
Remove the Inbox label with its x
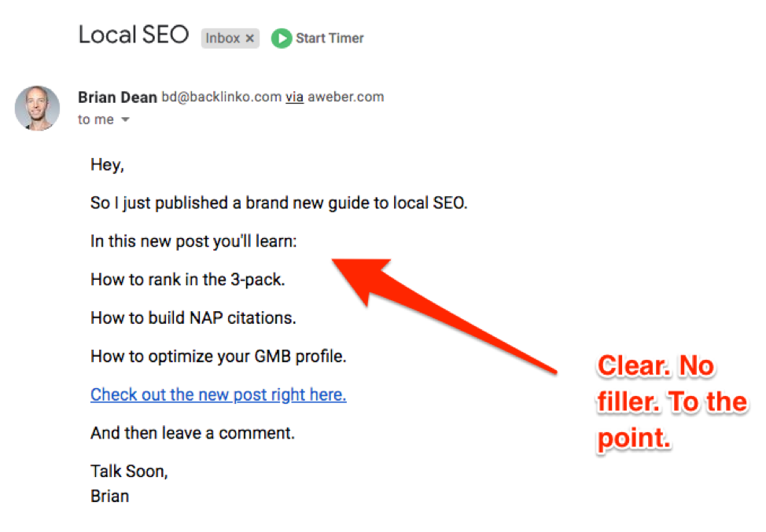click(x=249, y=38)
